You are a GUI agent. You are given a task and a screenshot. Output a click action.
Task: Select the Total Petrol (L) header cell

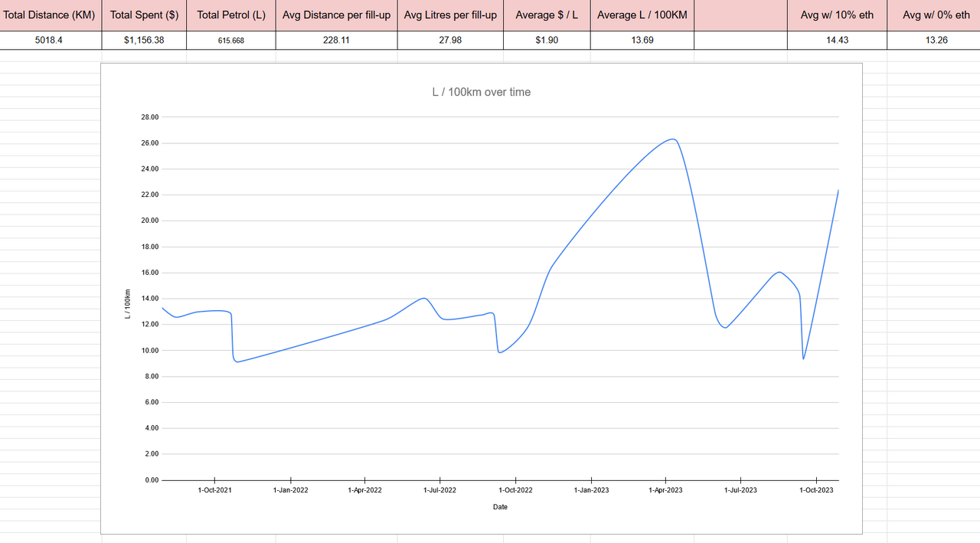[231, 15]
